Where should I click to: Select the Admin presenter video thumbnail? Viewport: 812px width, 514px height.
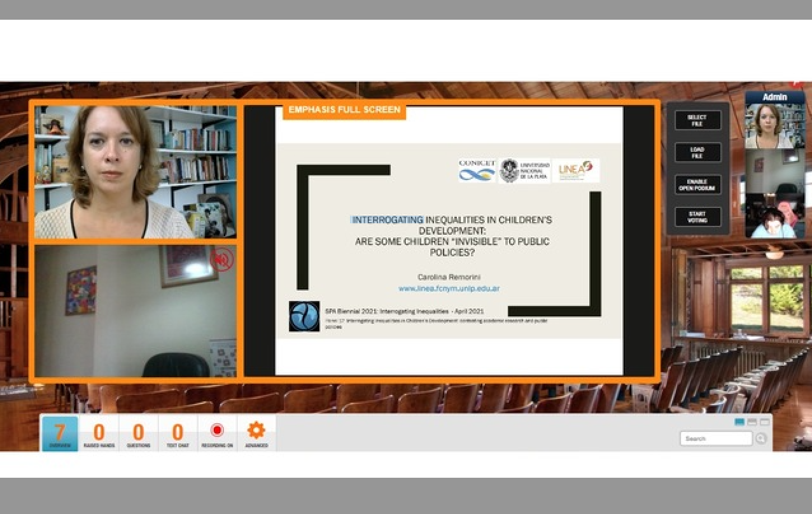pyautogui.click(x=774, y=126)
